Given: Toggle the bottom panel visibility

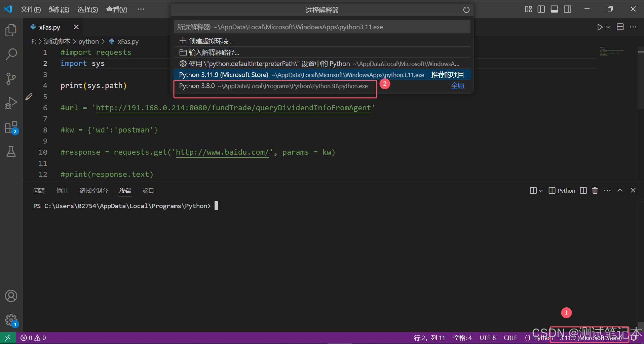Looking at the screenshot, I should click(554, 9).
